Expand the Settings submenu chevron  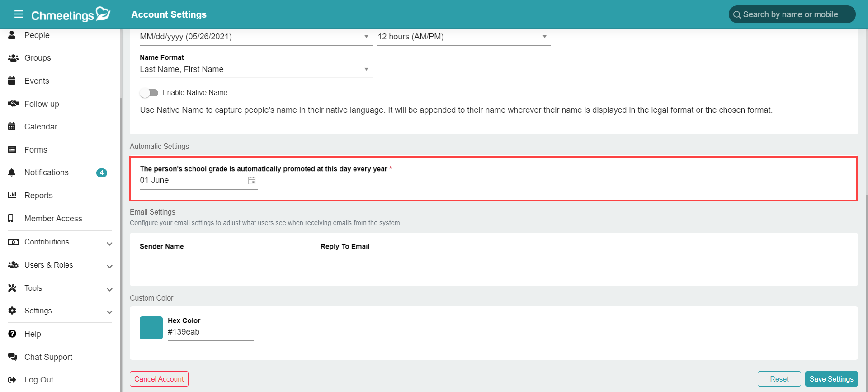click(109, 312)
